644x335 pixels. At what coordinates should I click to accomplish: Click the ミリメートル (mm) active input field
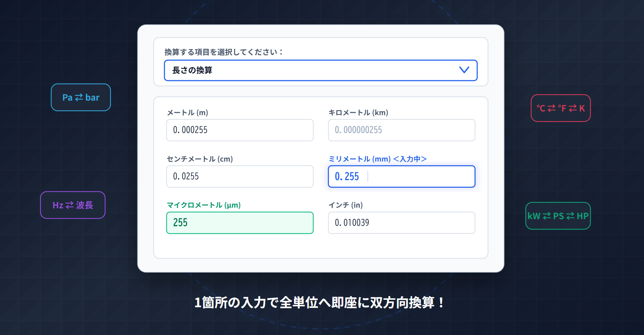click(402, 176)
